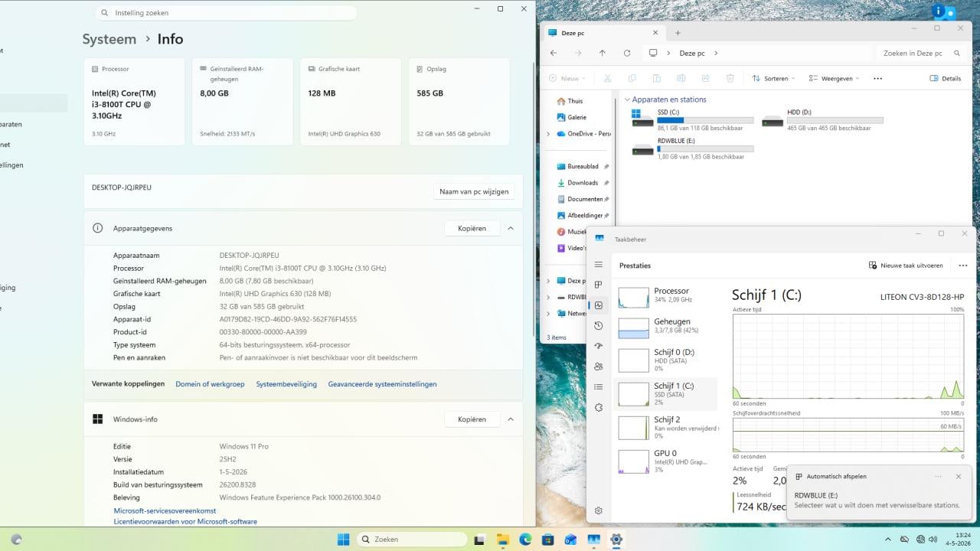
Task: Select Performance page icon in Task Manager sidebar
Action: 599,305
